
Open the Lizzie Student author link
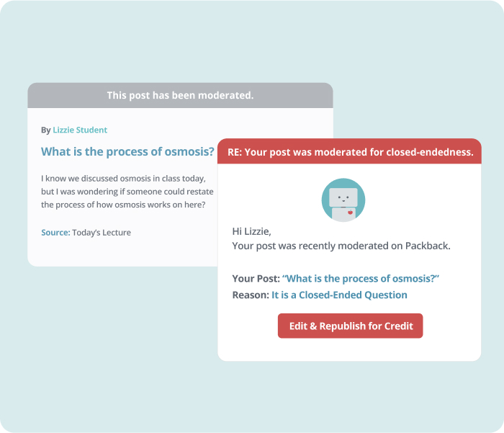(80, 130)
